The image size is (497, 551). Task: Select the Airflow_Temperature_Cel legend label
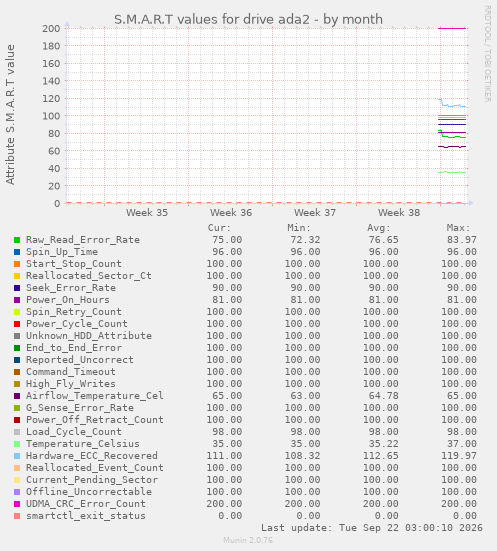pos(95,396)
